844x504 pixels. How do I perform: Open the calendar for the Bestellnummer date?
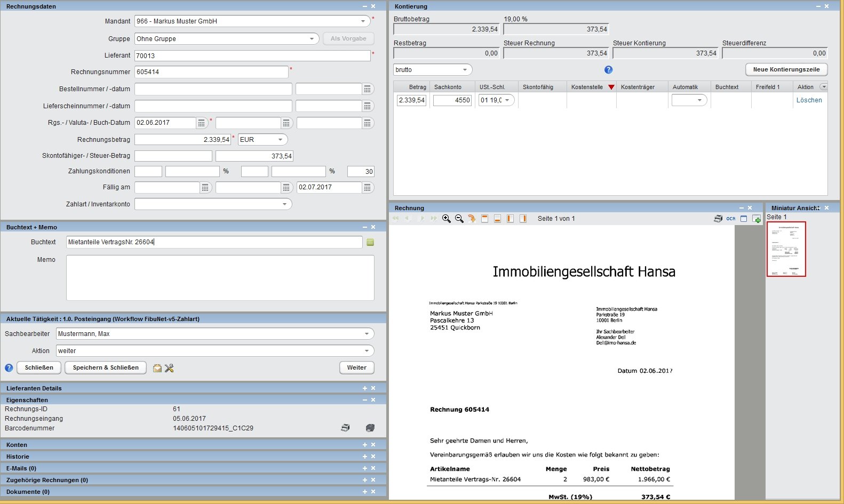368,89
